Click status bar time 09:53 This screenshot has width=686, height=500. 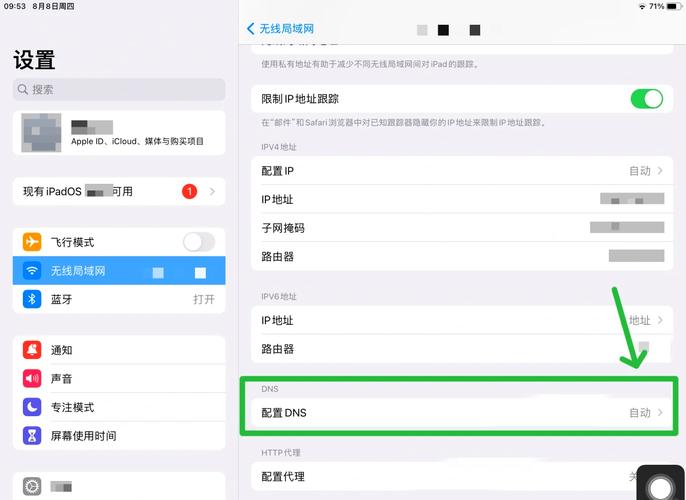pos(15,7)
